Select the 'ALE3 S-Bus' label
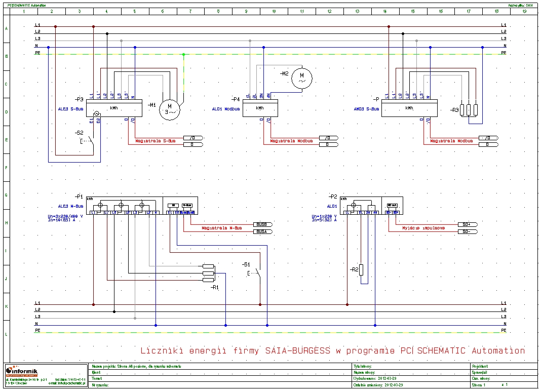The width and height of the screenshot is (541, 392). tap(70, 109)
